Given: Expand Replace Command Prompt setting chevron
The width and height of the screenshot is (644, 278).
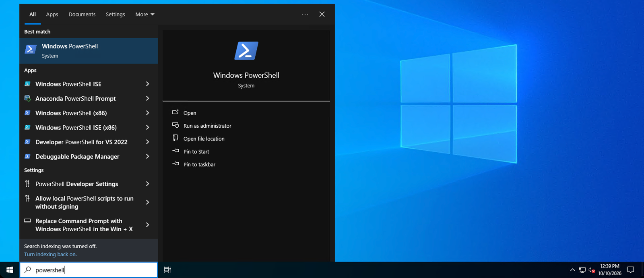Looking at the screenshot, I should pos(147,225).
